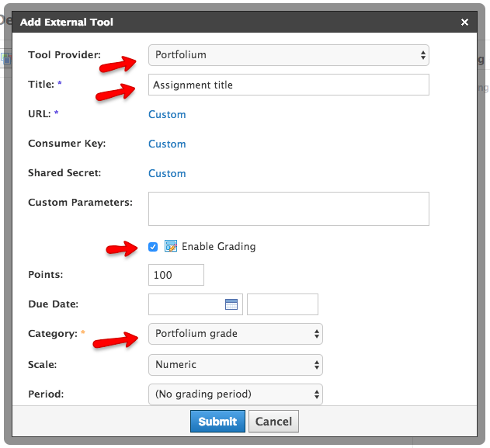Click the Title field with Assignment title
The width and height of the screenshot is (490, 448).
tap(288, 85)
